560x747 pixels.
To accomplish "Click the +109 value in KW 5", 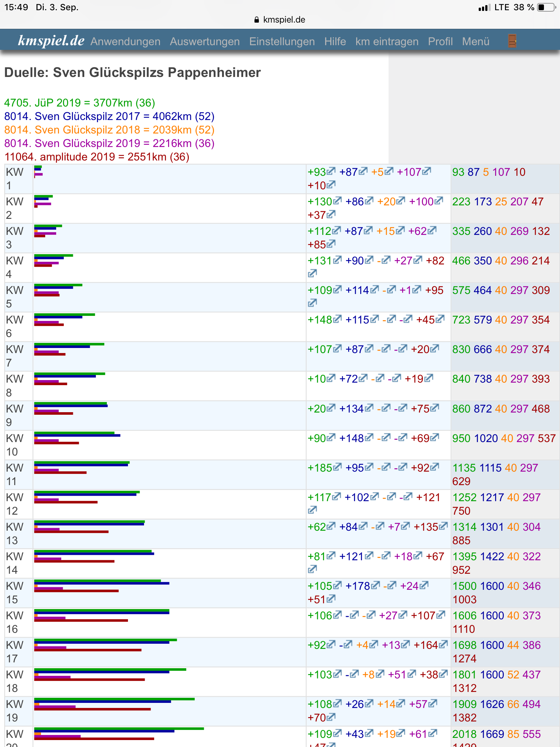I will (x=320, y=290).
